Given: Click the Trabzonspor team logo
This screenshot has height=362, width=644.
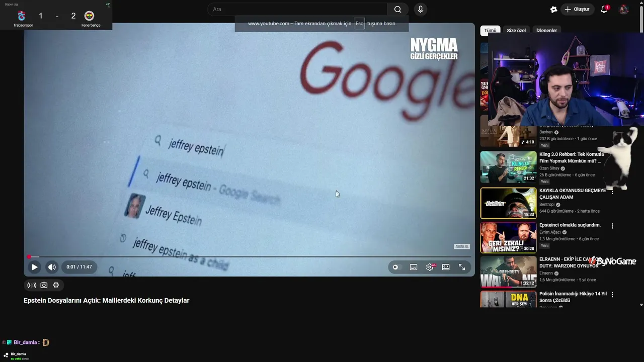Looking at the screenshot, I should (x=22, y=16).
